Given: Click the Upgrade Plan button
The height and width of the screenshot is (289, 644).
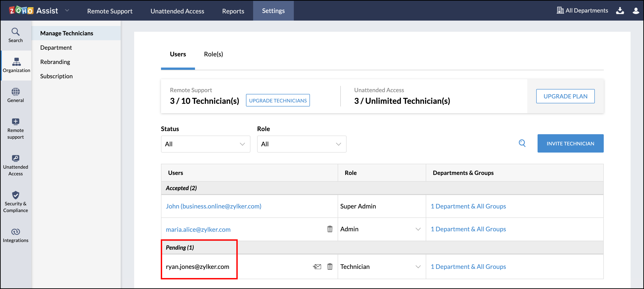Looking at the screenshot, I should [565, 96].
